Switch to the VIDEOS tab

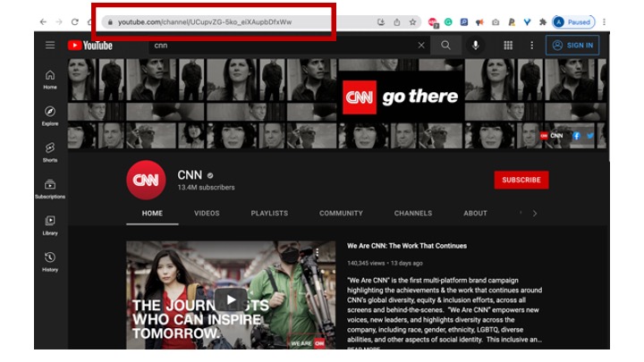click(x=207, y=214)
